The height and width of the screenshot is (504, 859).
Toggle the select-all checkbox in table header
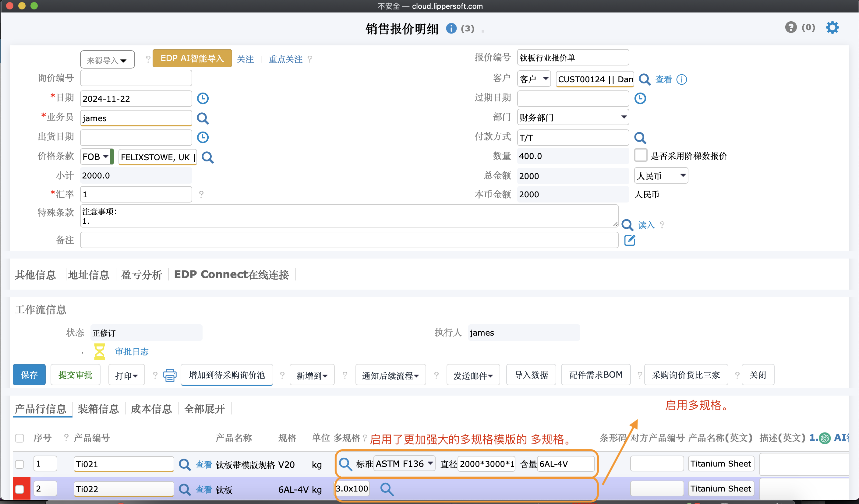pyautogui.click(x=19, y=438)
